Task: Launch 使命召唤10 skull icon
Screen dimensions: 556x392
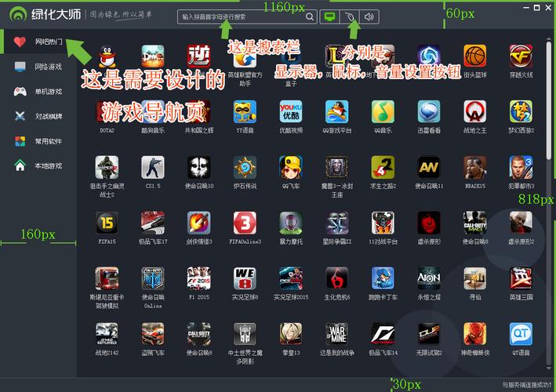Action: coord(199,167)
